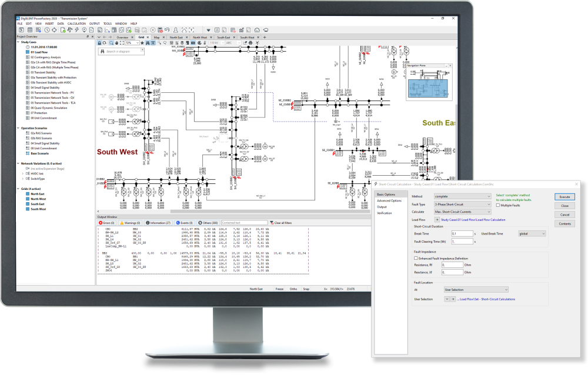588x392 pixels.
Task: Click the Resistance Rf input field
Action: pos(452,264)
